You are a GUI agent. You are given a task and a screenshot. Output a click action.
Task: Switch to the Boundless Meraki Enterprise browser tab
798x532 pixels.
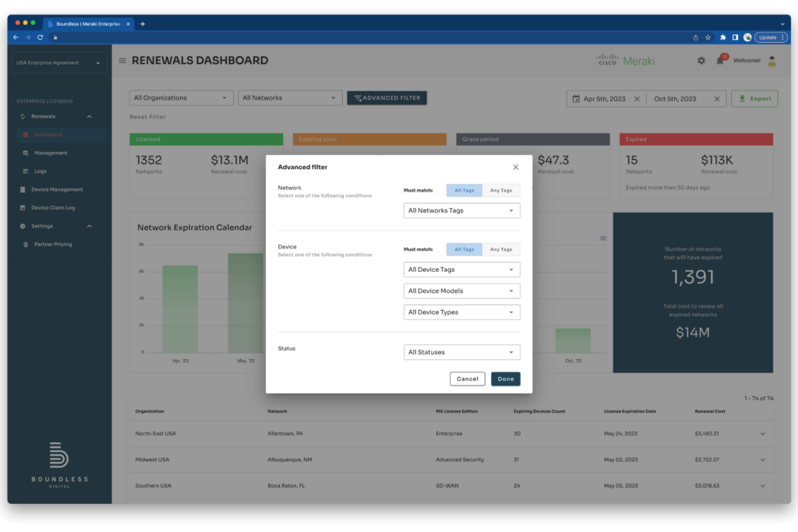pyautogui.click(x=86, y=23)
